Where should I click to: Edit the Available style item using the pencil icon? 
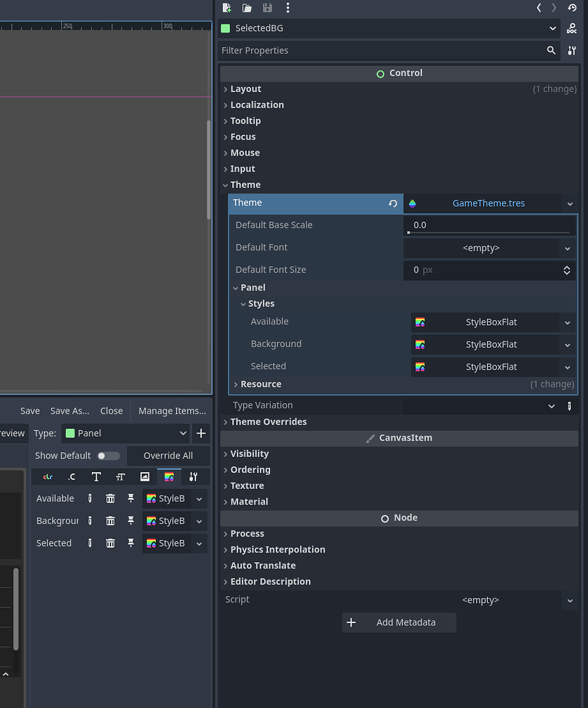tap(89, 498)
